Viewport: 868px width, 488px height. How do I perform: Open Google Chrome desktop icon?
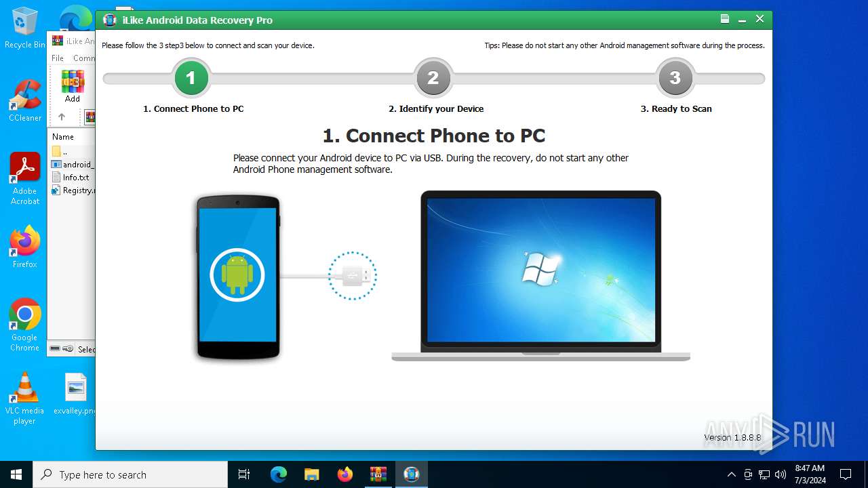25,325
